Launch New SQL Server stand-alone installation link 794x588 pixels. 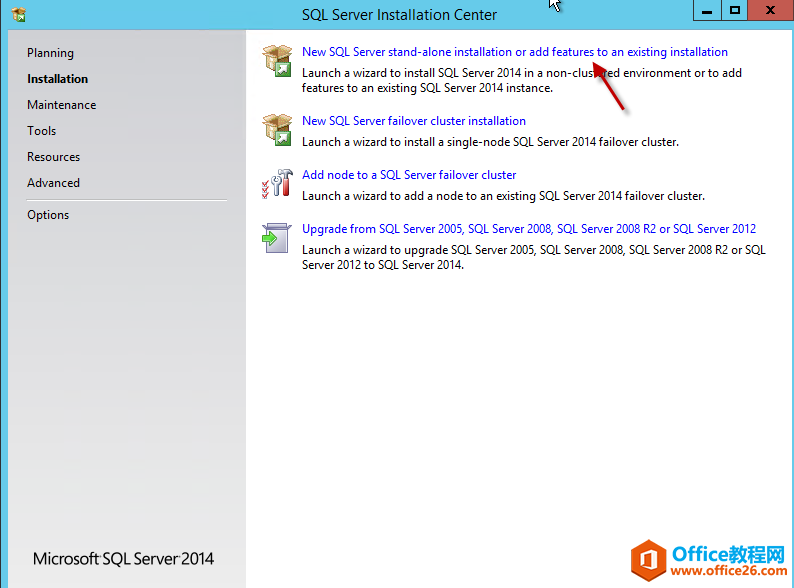pyautogui.click(x=514, y=52)
